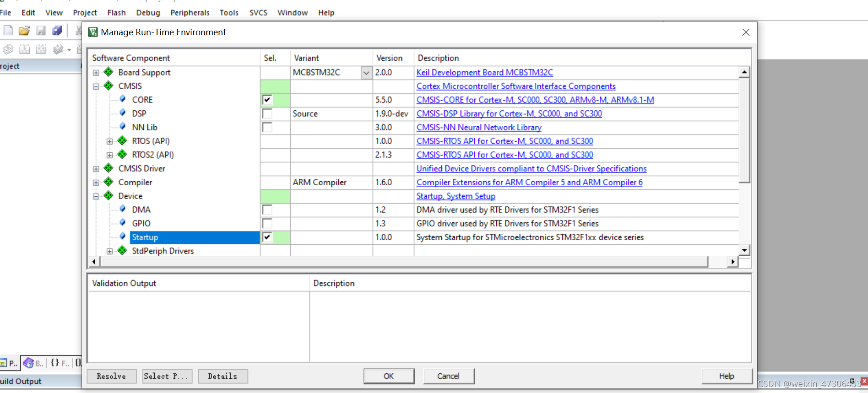Check the CMSIS DSP checkbox
868x393 pixels.
pyautogui.click(x=267, y=113)
